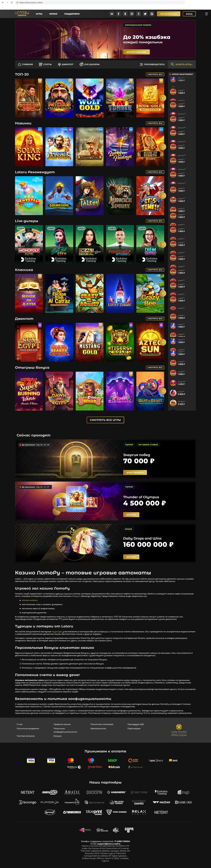The height and width of the screenshot is (868, 211).
Task: Click the Facebook login icon
Action: [119, 14]
